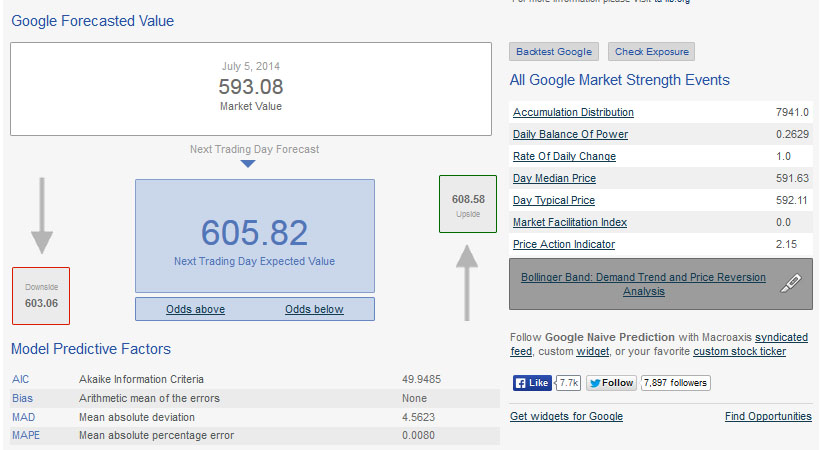This screenshot has height=450, width=826.
Task: Click the July 5, 2014 date
Action: tap(251, 66)
